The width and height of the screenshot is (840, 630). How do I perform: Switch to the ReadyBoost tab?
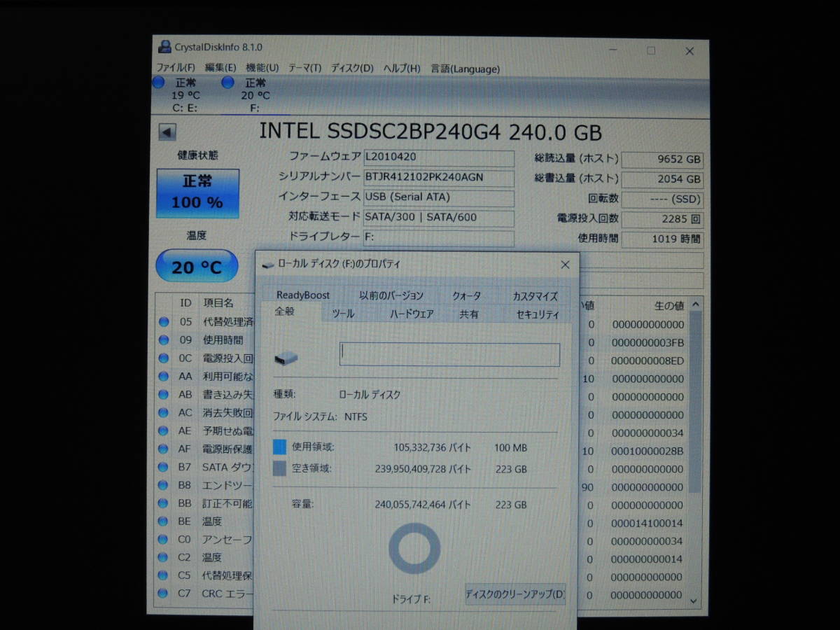coord(303,295)
